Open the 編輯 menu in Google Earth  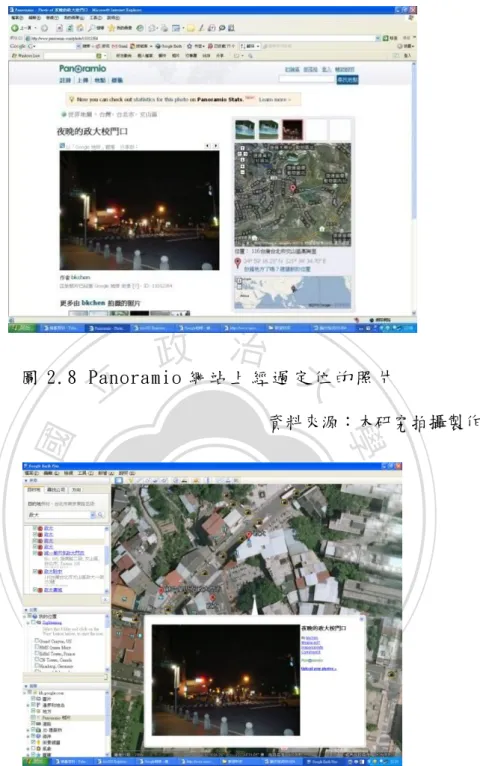point(51,473)
